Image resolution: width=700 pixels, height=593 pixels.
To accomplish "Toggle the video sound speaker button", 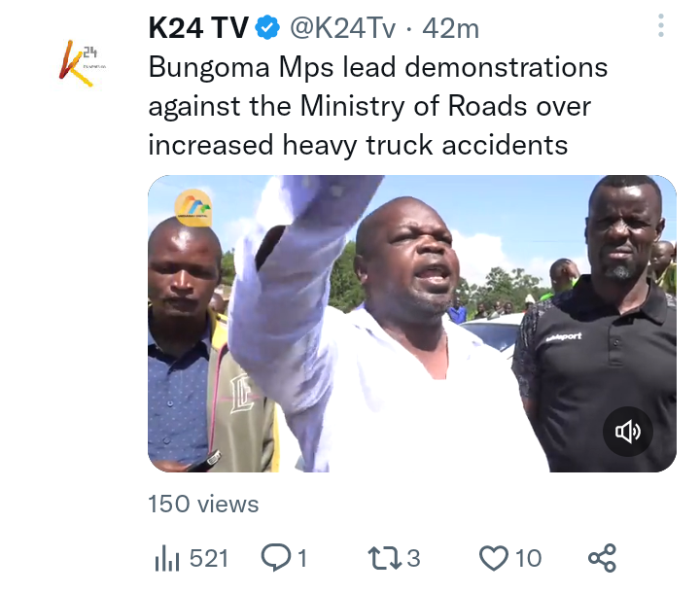I will click(x=628, y=432).
